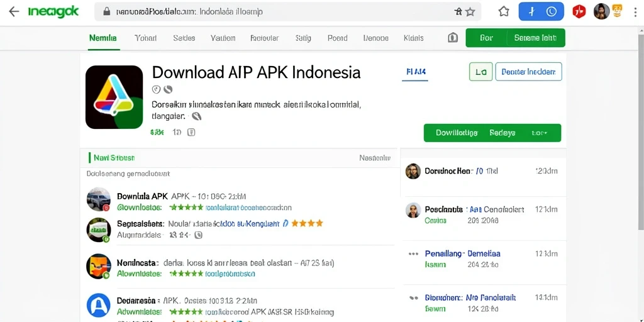The width and height of the screenshot is (644, 322).
Task: Click the Dondnoc Hen avatar
Action: coord(413,171)
